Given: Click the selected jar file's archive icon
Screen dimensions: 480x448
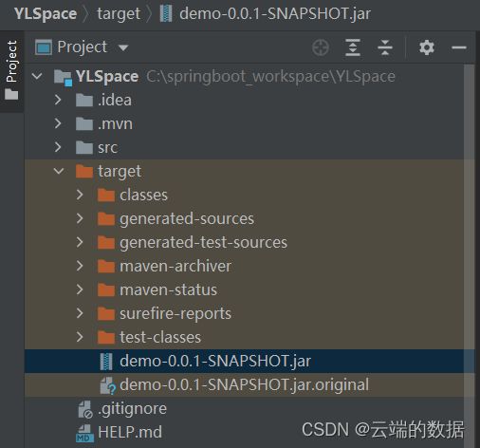Looking at the screenshot, I should click(x=106, y=362).
